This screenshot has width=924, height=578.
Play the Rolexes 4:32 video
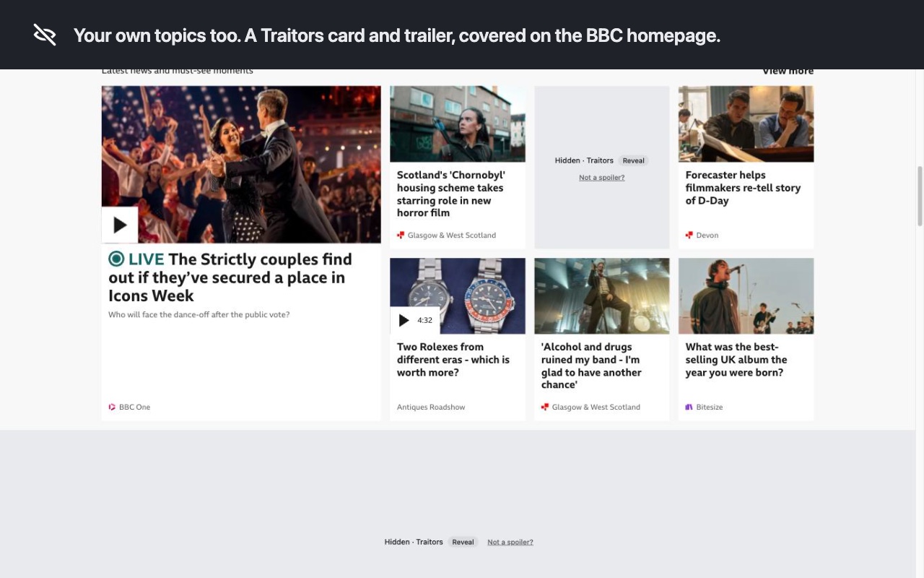pyautogui.click(x=414, y=320)
